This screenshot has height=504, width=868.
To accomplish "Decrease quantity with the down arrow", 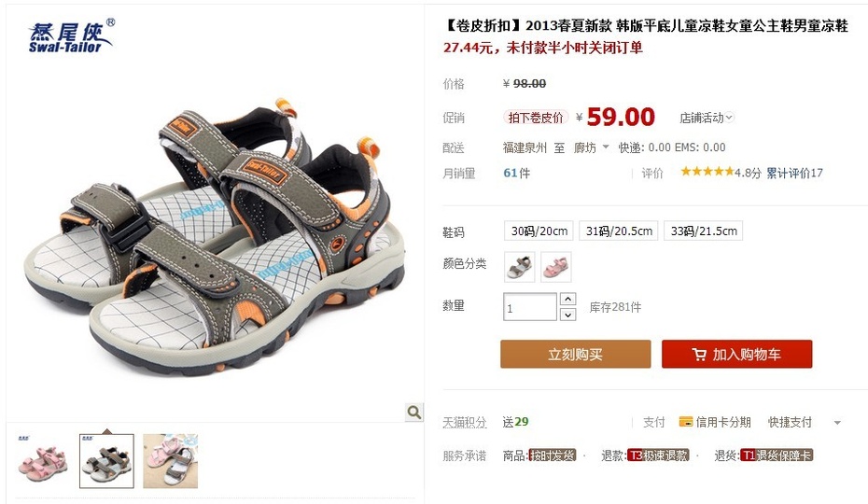I will tap(568, 315).
